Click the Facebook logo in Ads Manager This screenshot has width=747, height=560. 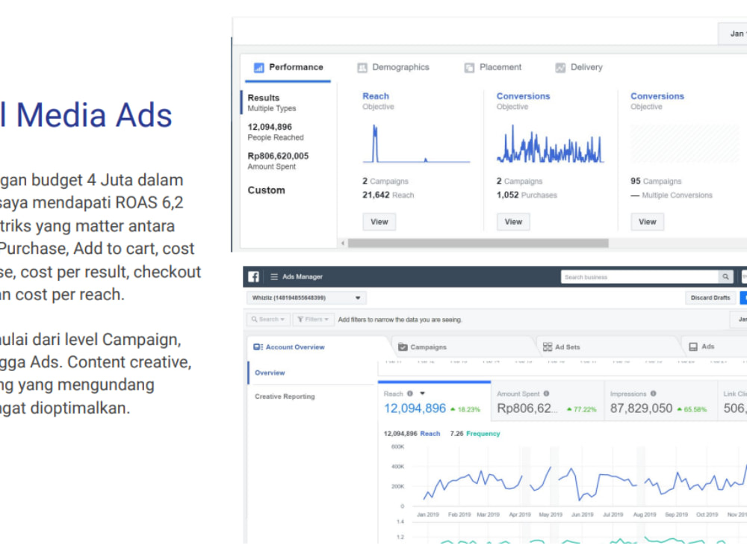click(x=253, y=277)
